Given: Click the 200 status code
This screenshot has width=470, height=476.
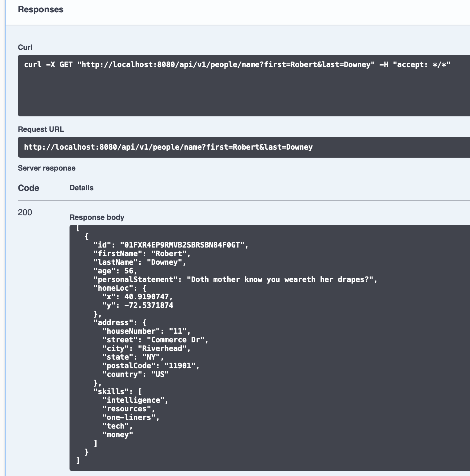Looking at the screenshot, I should [x=25, y=212].
